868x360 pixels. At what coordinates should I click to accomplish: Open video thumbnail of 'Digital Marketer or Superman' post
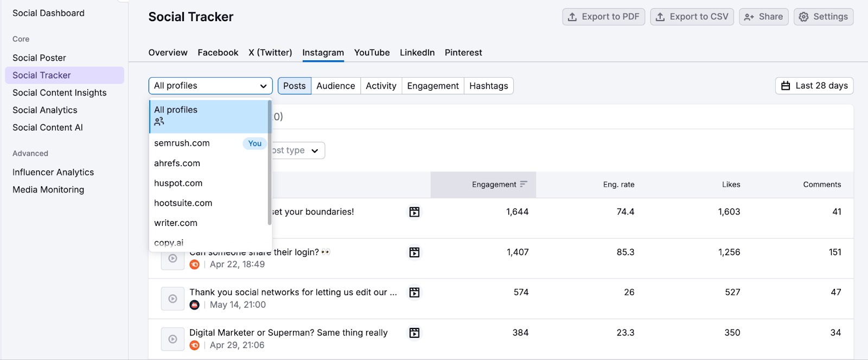point(173,339)
